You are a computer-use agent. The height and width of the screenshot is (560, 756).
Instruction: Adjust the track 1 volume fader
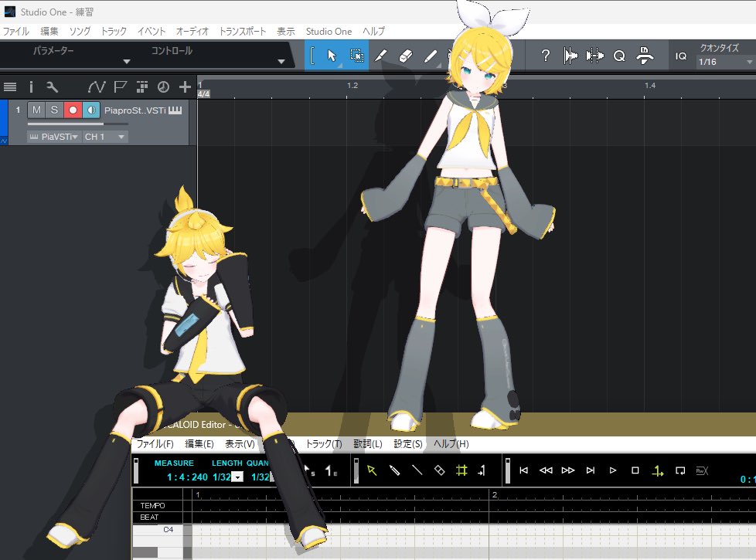point(77,124)
